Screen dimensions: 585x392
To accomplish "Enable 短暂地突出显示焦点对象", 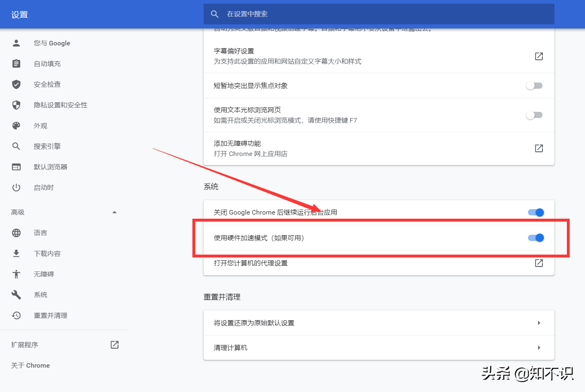I will tap(534, 85).
